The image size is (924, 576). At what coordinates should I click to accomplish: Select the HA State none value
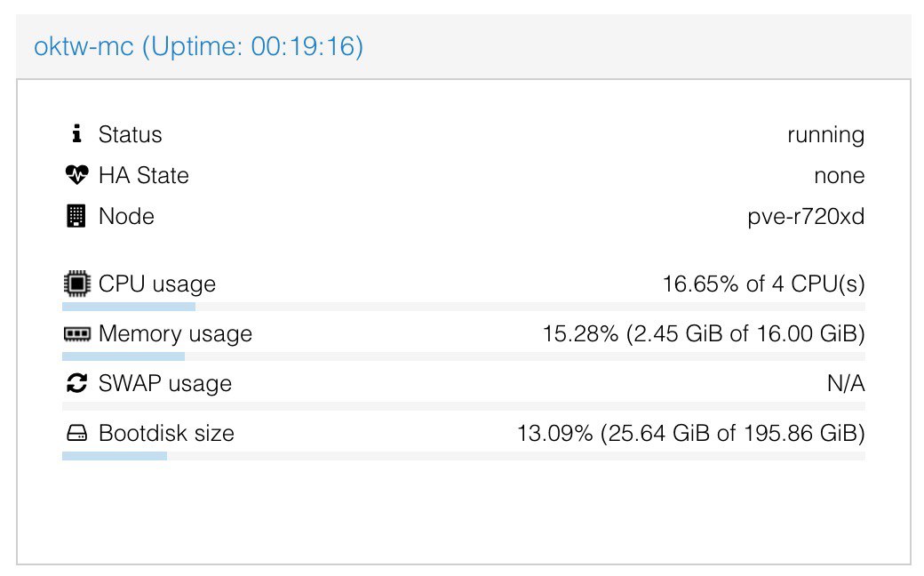839,176
